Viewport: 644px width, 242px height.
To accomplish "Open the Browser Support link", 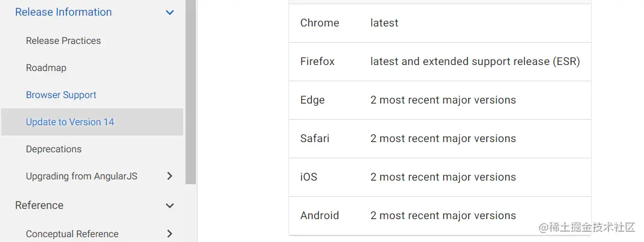I will 61,95.
